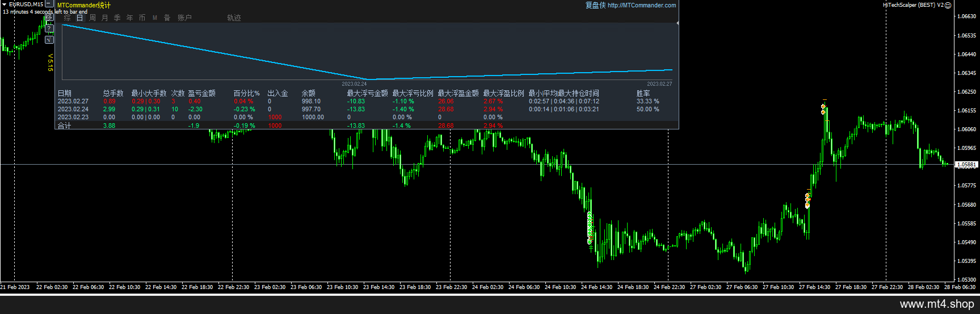The image size is (980, 314).
Task: Click the 胜率 column header
Action: coord(643,93)
